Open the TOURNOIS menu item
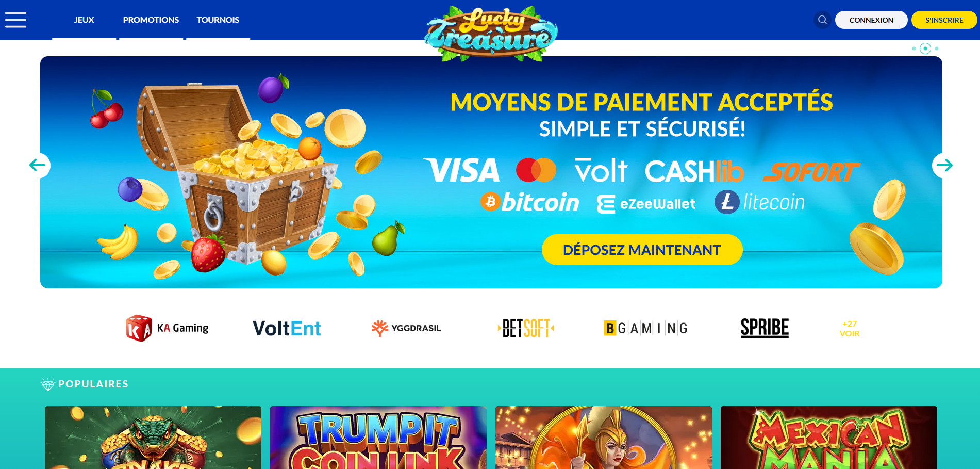The height and width of the screenshot is (469, 980). 218,20
